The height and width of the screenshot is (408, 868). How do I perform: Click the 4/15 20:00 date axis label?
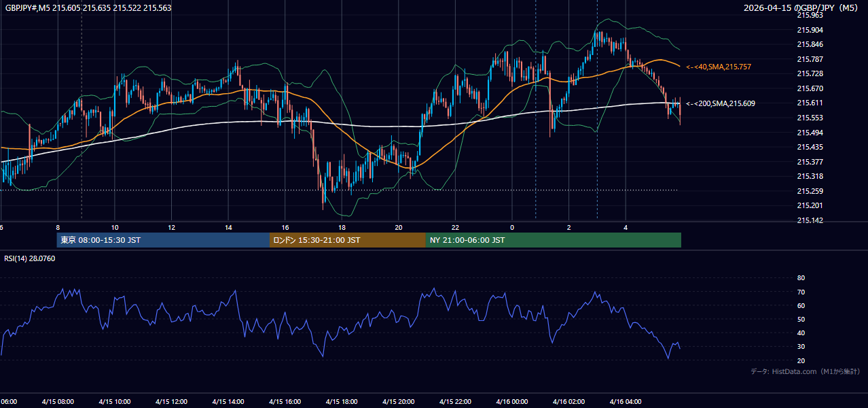(399, 402)
